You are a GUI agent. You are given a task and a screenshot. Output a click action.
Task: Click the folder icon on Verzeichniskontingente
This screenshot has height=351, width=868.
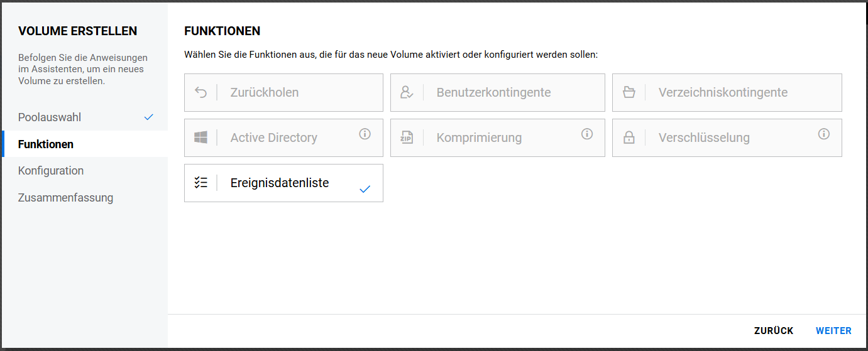(x=629, y=92)
